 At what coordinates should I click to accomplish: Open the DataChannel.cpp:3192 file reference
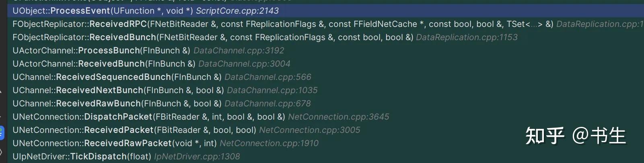click(239, 51)
